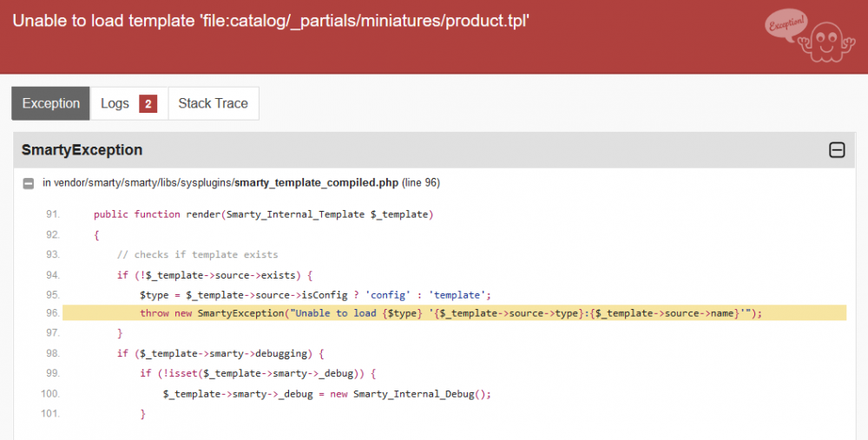This screenshot has height=440, width=868.
Task: Click line 95 $type assignment
Action: [x=315, y=295]
